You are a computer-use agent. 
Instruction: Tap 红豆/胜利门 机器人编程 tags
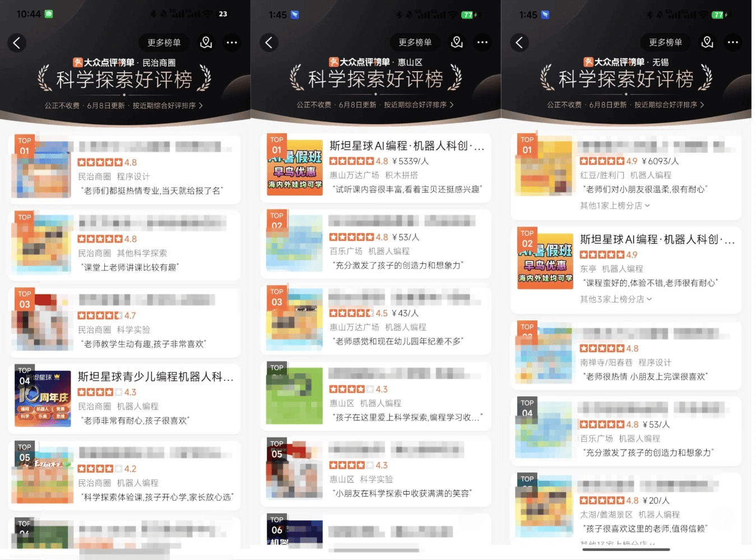tap(625, 175)
